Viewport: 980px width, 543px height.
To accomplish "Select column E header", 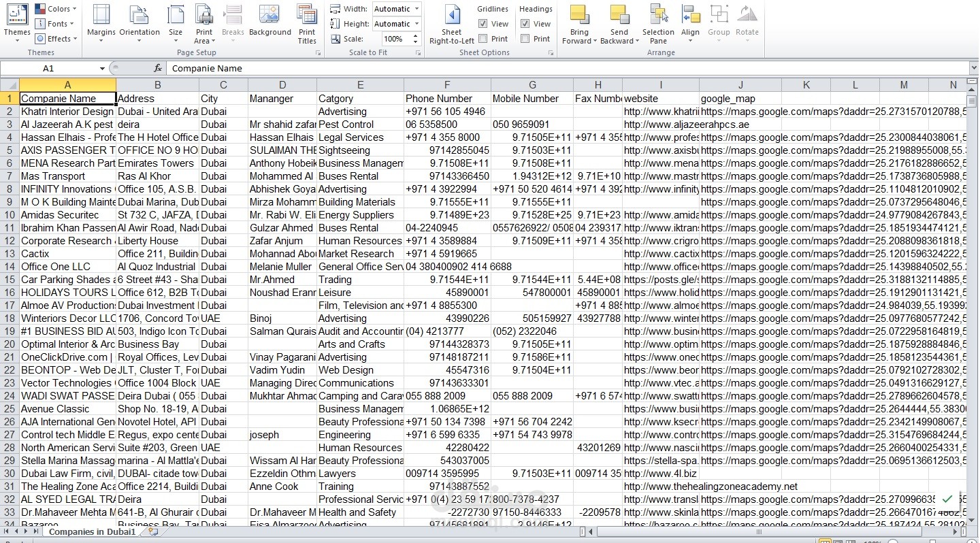I will click(x=361, y=85).
